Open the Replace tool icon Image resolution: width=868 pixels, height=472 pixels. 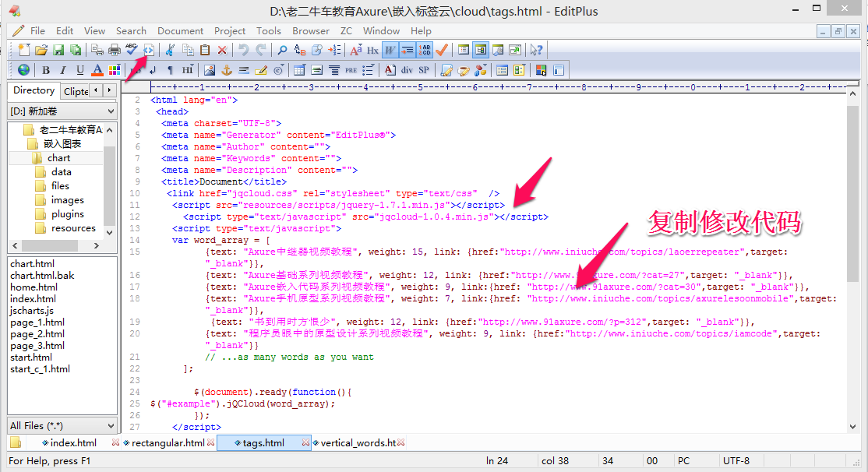click(300, 50)
